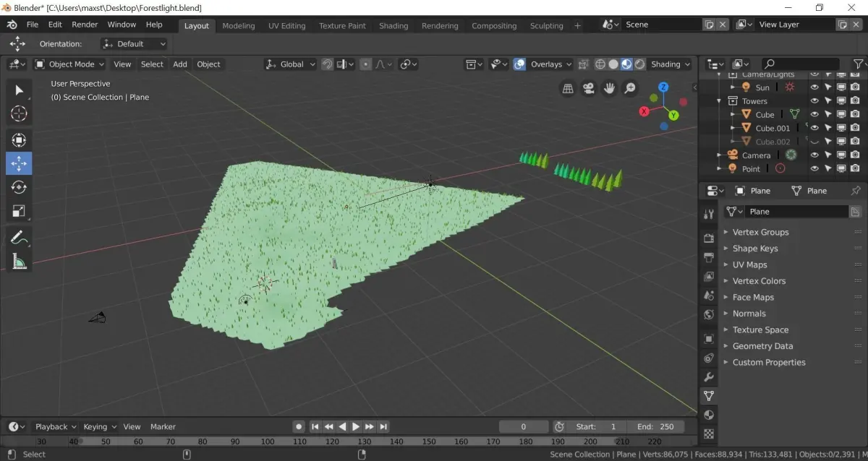Activate the Select Box arrow tool

[19, 90]
